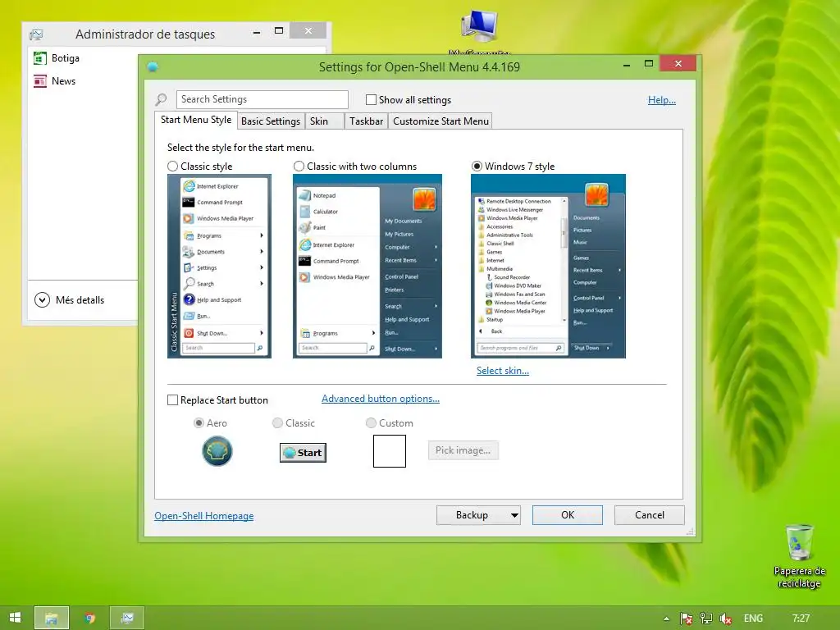Select the Custom button radio option
This screenshot has height=630, width=840.
coord(371,422)
